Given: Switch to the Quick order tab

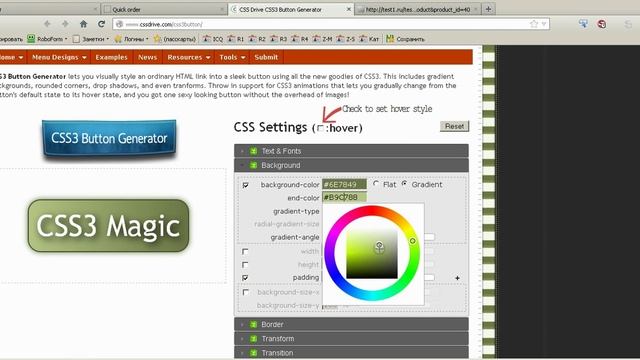Looking at the screenshot, I should coord(163,9).
